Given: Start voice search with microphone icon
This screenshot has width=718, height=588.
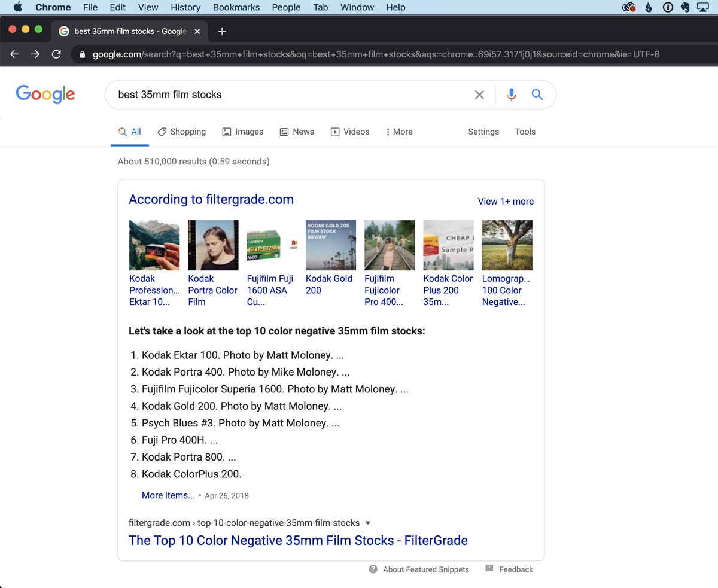Looking at the screenshot, I should click(511, 95).
